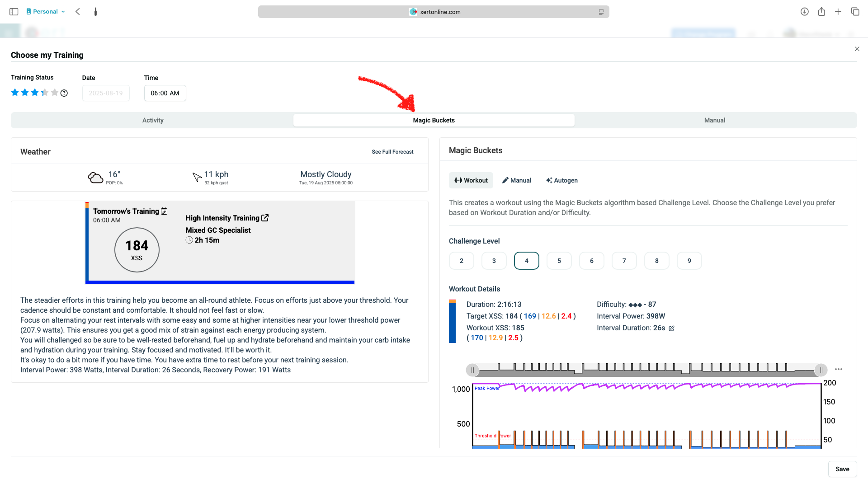The height and width of the screenshot is (488, 868).
Task: Edit Interval Duration via pencil icon
Action: click(x=671, y=328)
